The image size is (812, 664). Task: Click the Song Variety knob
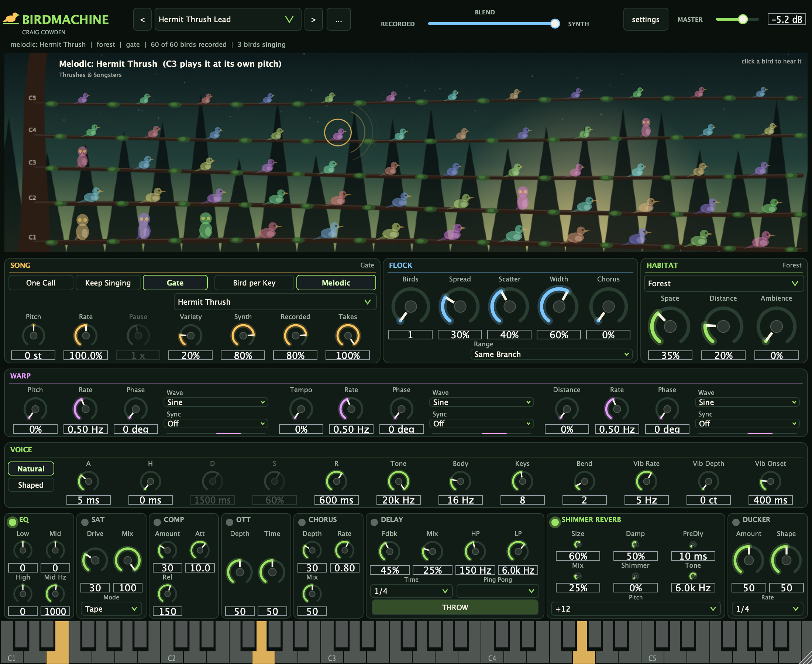[190, 335]
